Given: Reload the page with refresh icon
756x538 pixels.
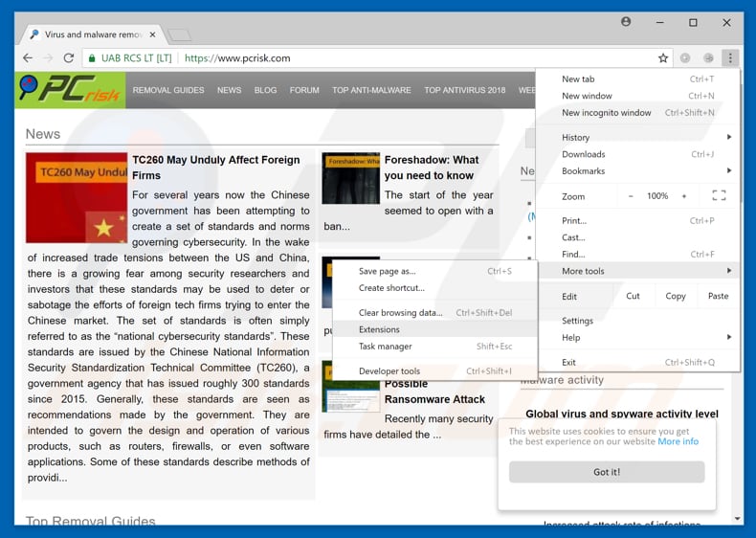Looking at the screenshot, I should pyautogui.click(x=69, y=57).
